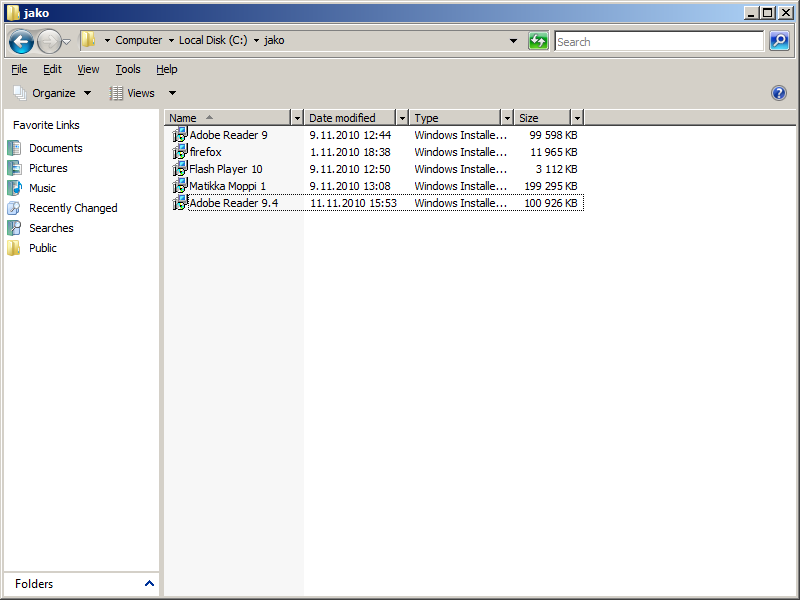Expand the Views options dropdown arrow

(172, 93)
